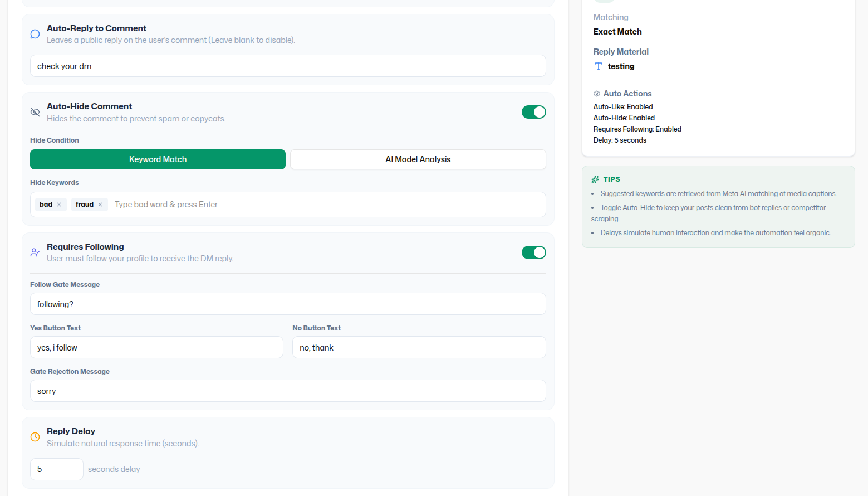This screenshot has width=868, height=496.
Task: Disable the Requires Following toggle
Action: (534, 252)
